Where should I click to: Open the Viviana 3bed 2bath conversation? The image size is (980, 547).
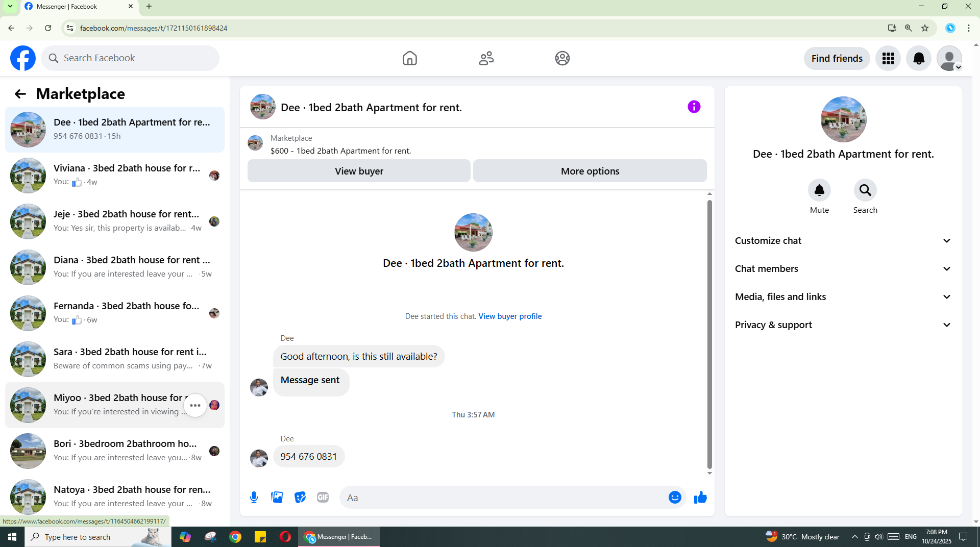pyautogui.click(x=115, y=176)
